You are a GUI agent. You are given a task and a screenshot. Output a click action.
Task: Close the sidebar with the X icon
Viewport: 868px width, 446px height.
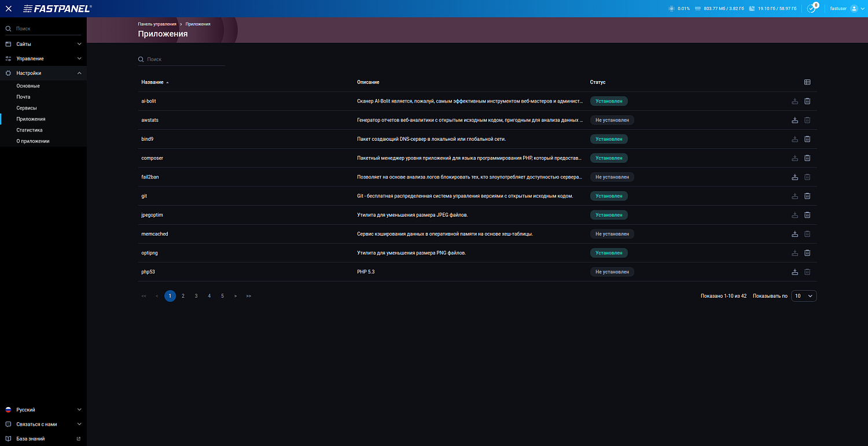(8, 9)
